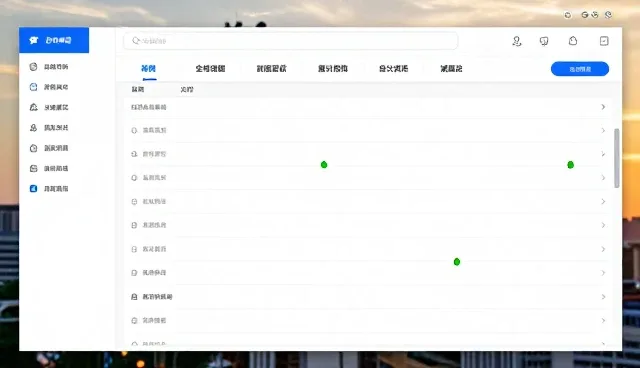The height and width of the screenshot is (368, 640).
Task: Click the vertical scrollbar thumb of the list
Action: click(617, 158)
